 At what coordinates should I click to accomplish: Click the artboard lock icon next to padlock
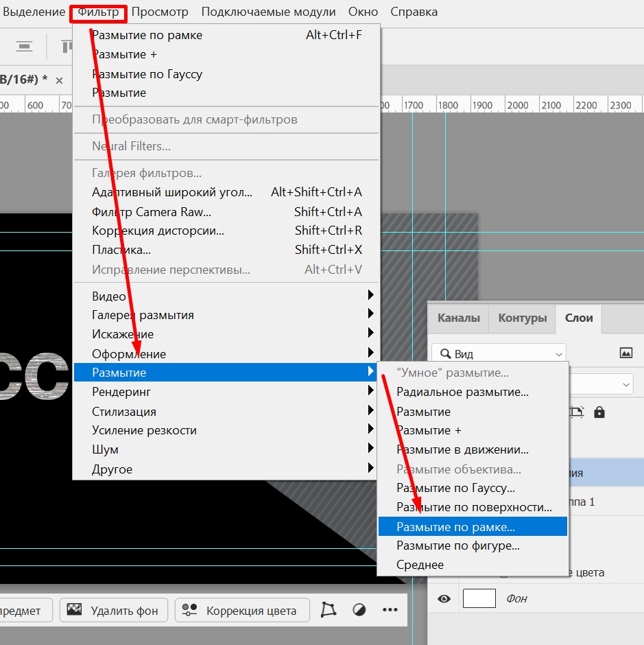pyautogui.click(x=577, y=412)
